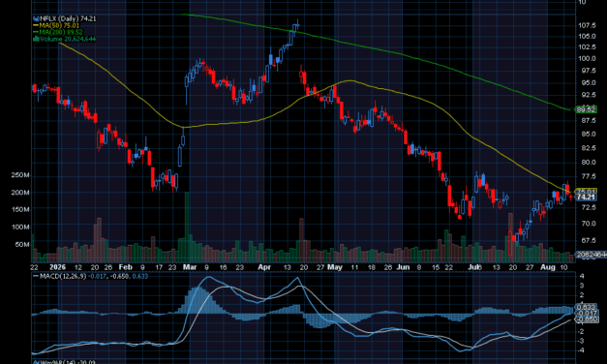Click the tallest green volume bar near March
The image size is (607, 364).
click(x=187, y=227)
